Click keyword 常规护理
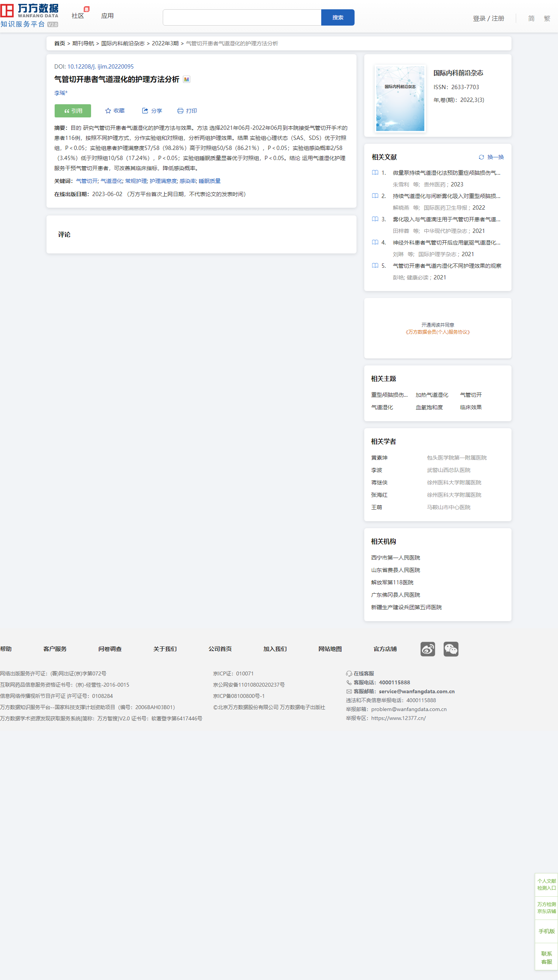 (136, 181)
